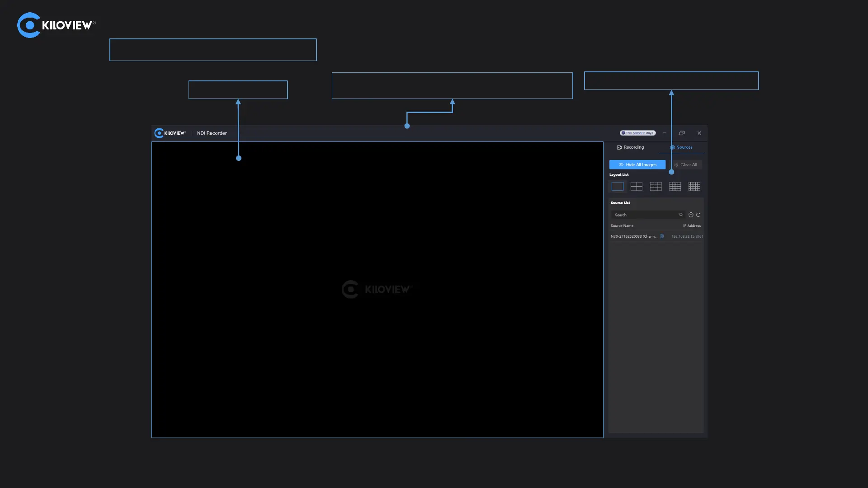
Task: Click the search magnifier icon
Action: [x=681, y=215]
